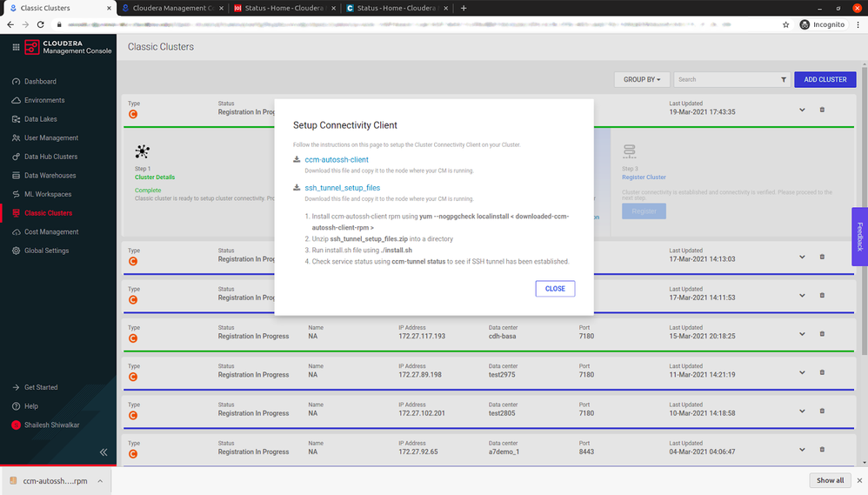Open a new browser tab with plus icon
868x495 pixels.
pyautogui.click(x=464, y=8)
